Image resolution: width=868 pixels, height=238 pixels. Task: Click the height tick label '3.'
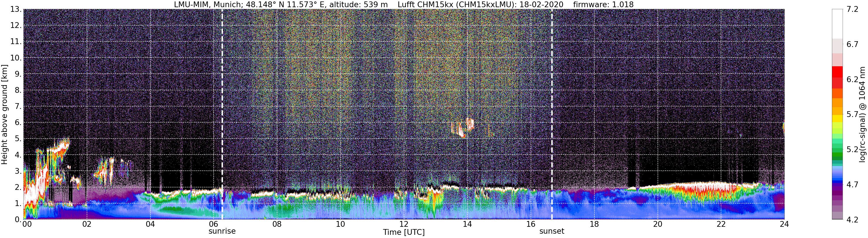[x=18, y=171]
